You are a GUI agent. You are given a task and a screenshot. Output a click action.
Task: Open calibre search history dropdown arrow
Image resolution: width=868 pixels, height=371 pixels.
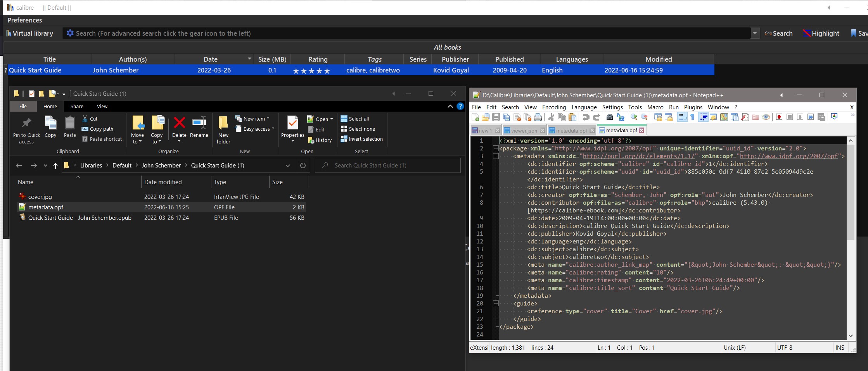[x=755, y=33]
